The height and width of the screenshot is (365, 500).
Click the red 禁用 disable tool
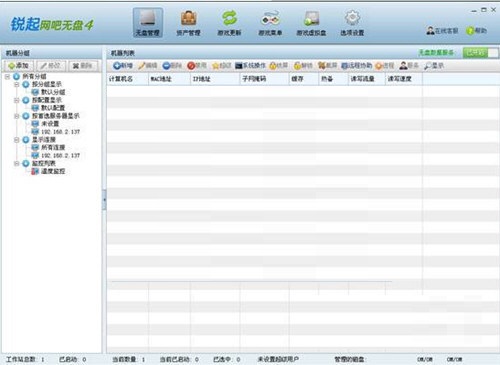[x=197, y=66]
